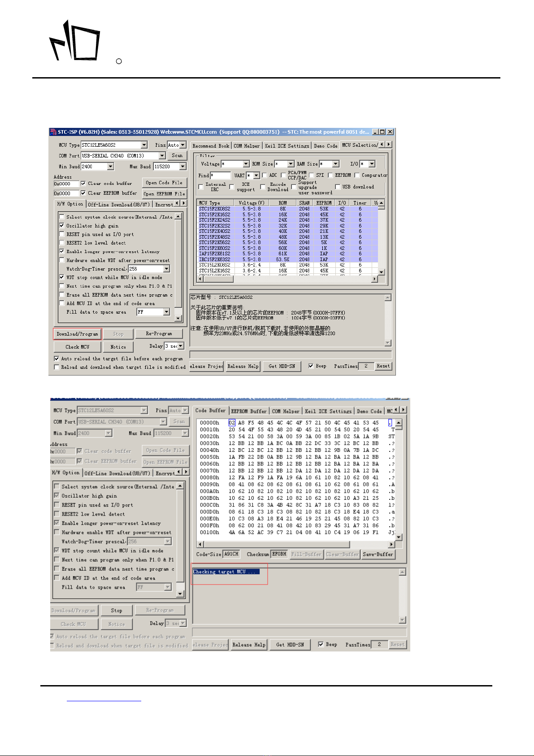This screenshot has width=534, height=756.
Task: Toggle longer power-on-reset latency in MCU Selection window
Action: 62,251
